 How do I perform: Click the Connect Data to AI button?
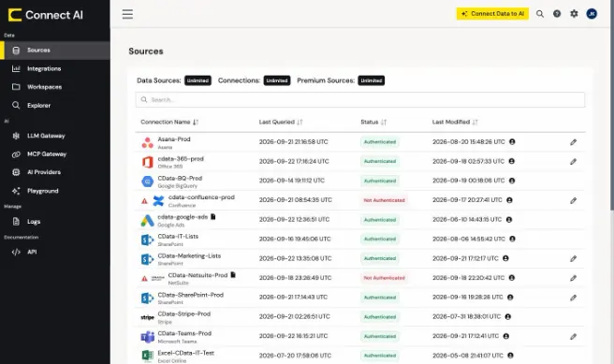point(492,14)
